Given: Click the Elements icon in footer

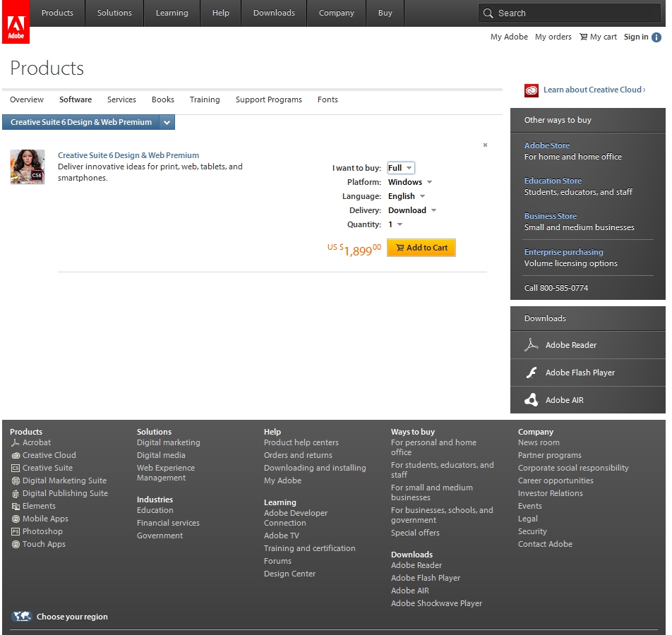Looking at the screenshot, I should pyautogui.click(x=16, y=506).
